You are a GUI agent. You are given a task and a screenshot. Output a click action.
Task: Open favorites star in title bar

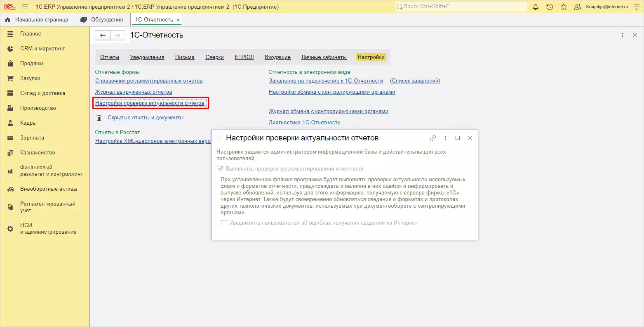click(x=564, y=7)
